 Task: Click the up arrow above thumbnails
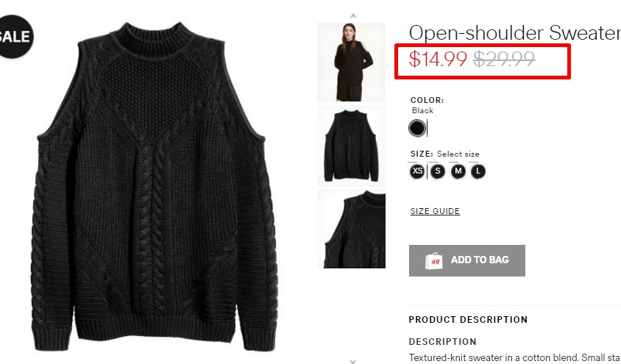click(x=353, y=16)
